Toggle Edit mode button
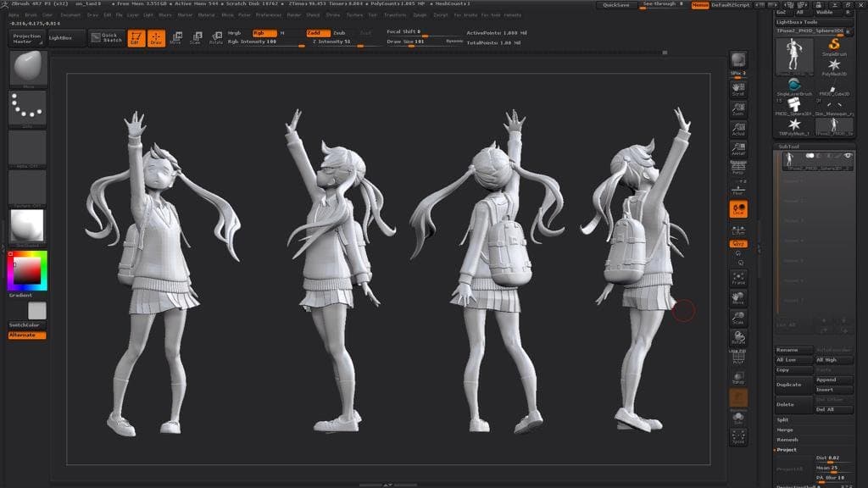The width and height of the screenshot is (868, 488). [136, 38]
